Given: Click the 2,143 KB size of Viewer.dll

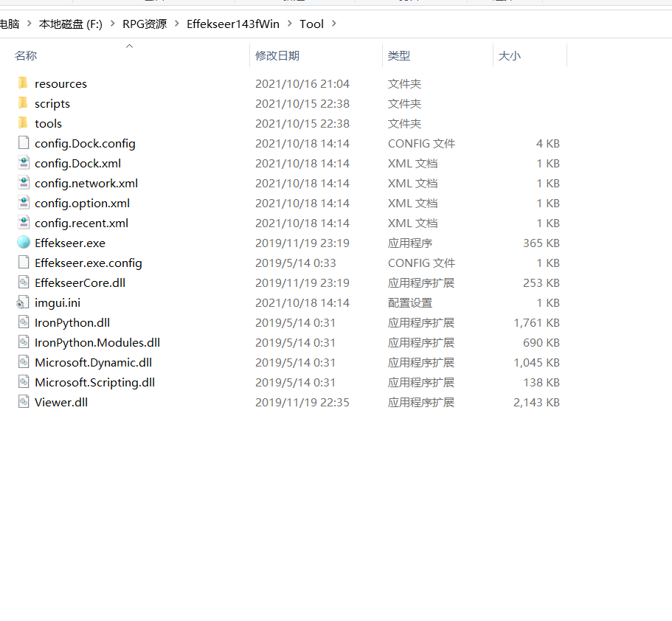Looking at the screenshot, I should [536, 403].
